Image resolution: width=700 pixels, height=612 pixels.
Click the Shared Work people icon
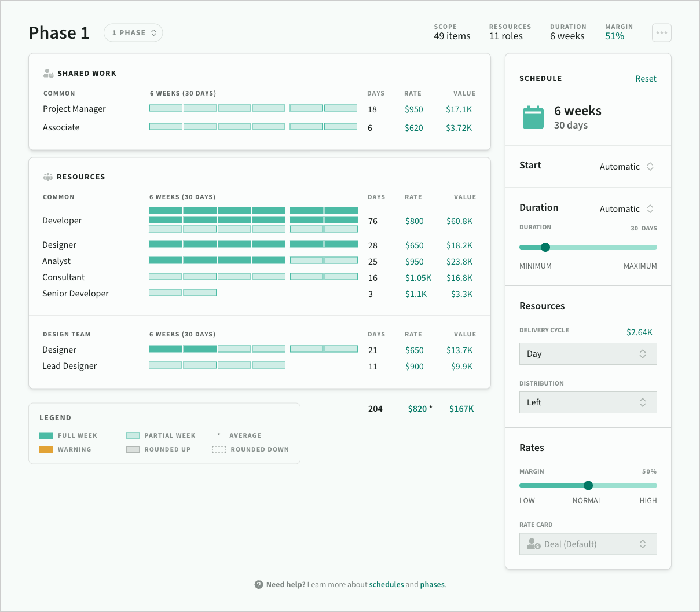click(x=49, y=74)
